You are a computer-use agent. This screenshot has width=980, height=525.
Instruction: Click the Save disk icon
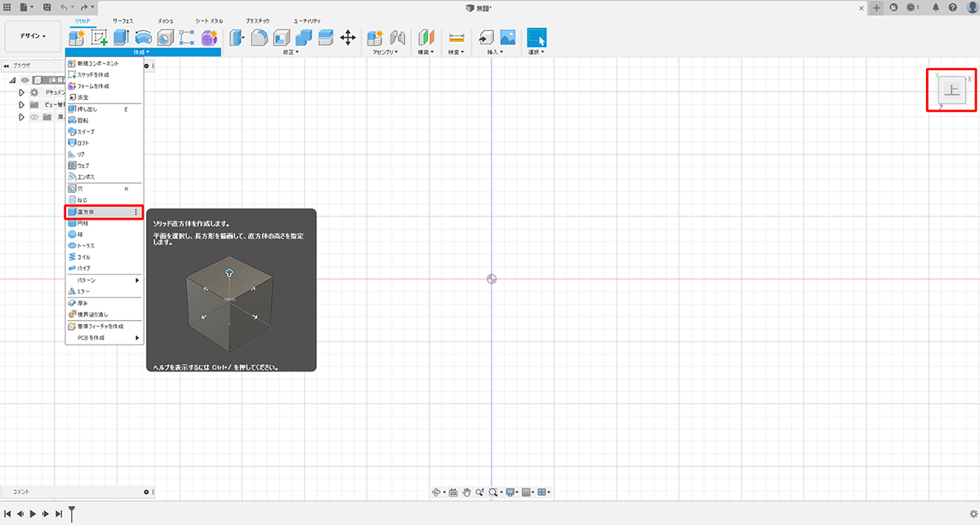(x=47, y=7)
